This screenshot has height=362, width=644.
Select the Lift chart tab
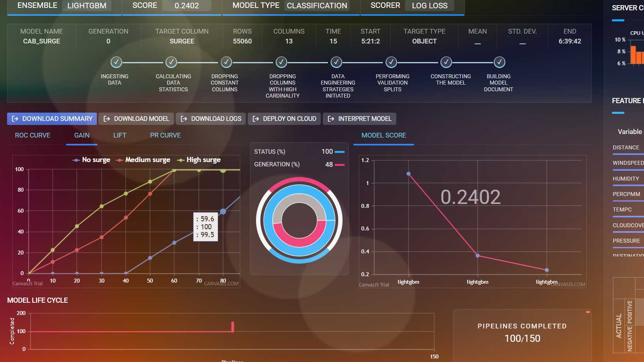pos(120,135)
